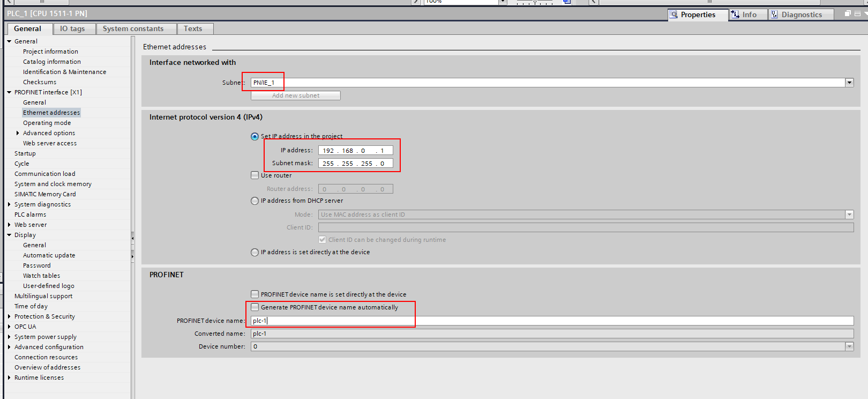
Task: Select Operating mode tree item
Action: click(47, 123)
